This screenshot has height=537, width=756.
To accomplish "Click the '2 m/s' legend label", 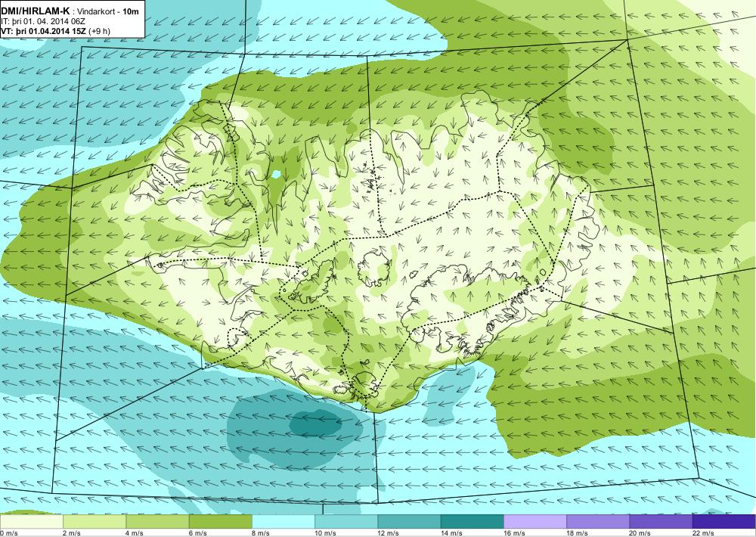I will pos(71,533).
